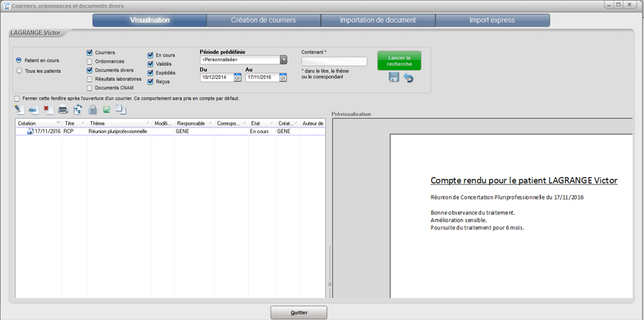This screenshot has width=644, height=320.
Task: Click the padlock lock document icon
Action: click(93, 110)
